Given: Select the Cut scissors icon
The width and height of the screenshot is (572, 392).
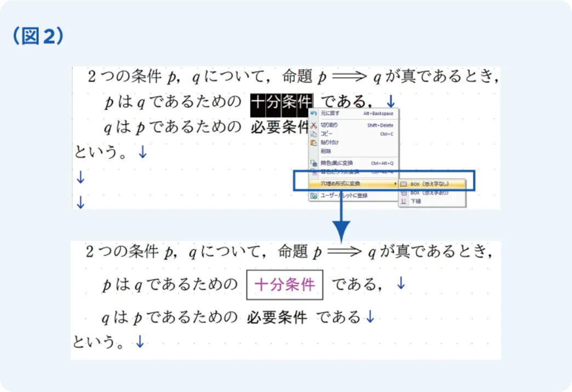Looking at the screenshot, I should pos(313,125).
